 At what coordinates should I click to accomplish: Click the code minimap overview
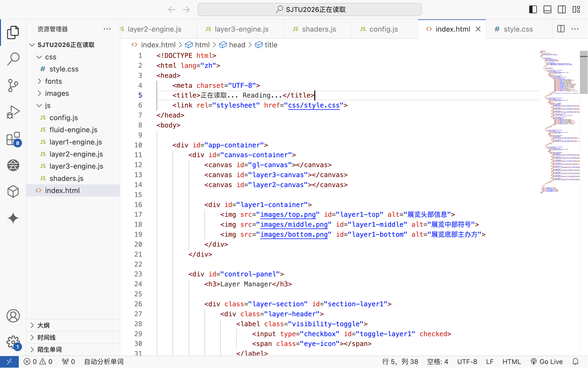(x=559, y=122)
